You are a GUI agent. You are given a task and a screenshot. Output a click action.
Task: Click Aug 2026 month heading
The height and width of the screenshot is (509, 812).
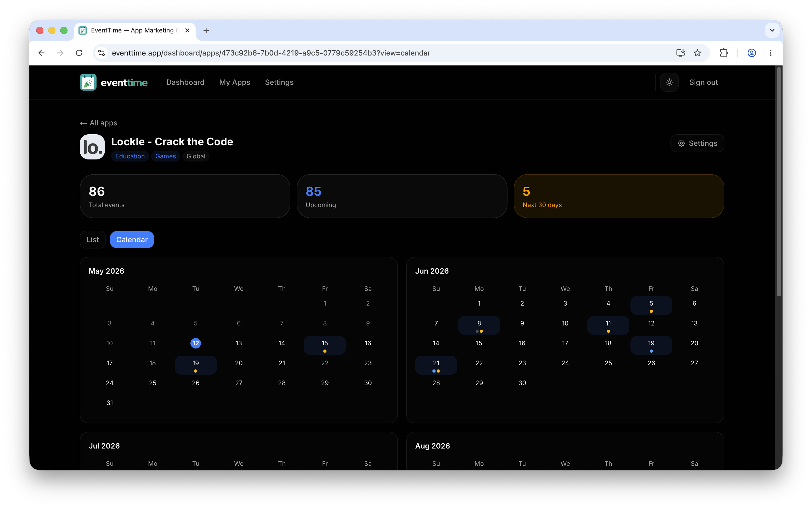coord(432,446)
